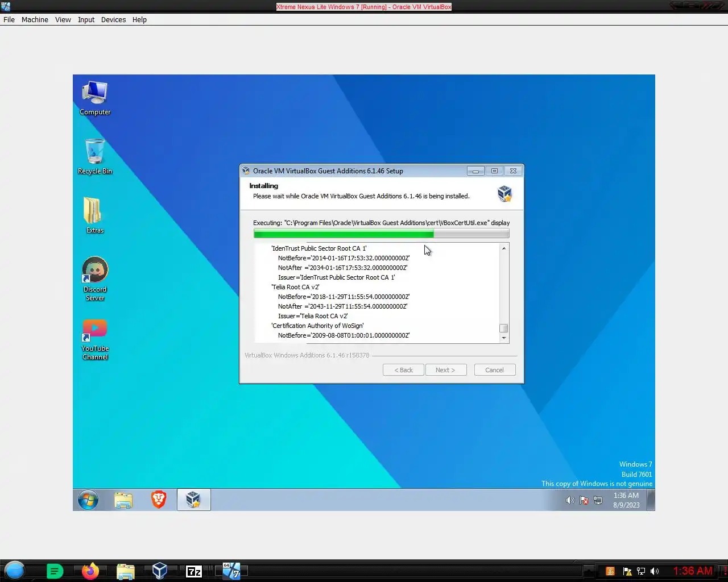The image size is (728, 582).
Task: Open the Discord Server shortcut
Action: tap(95, 278)
